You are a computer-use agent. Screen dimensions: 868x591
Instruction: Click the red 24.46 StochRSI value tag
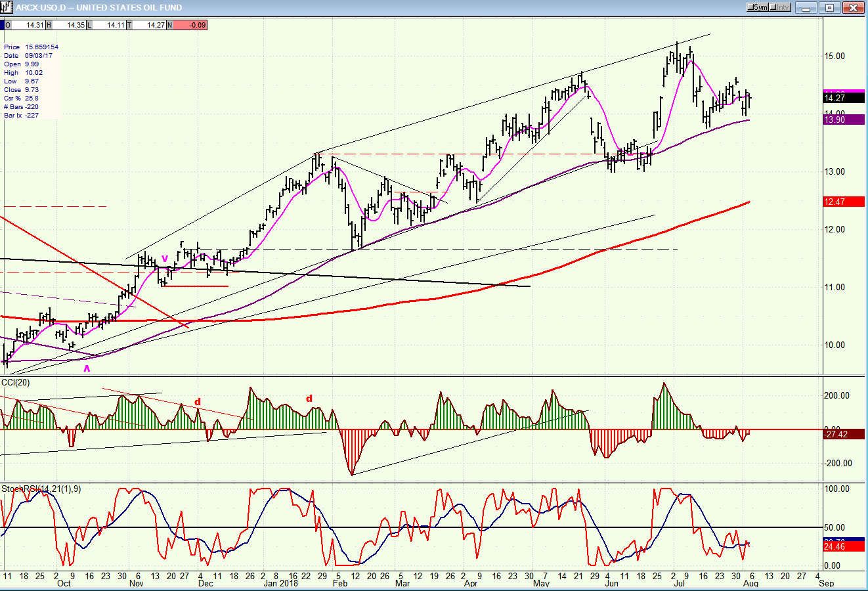pos(843,546)
